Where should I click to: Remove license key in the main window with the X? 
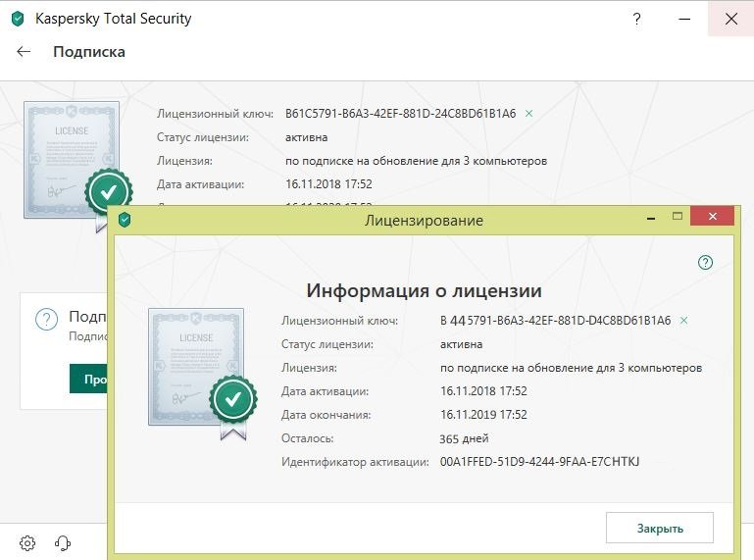[528, 114]
